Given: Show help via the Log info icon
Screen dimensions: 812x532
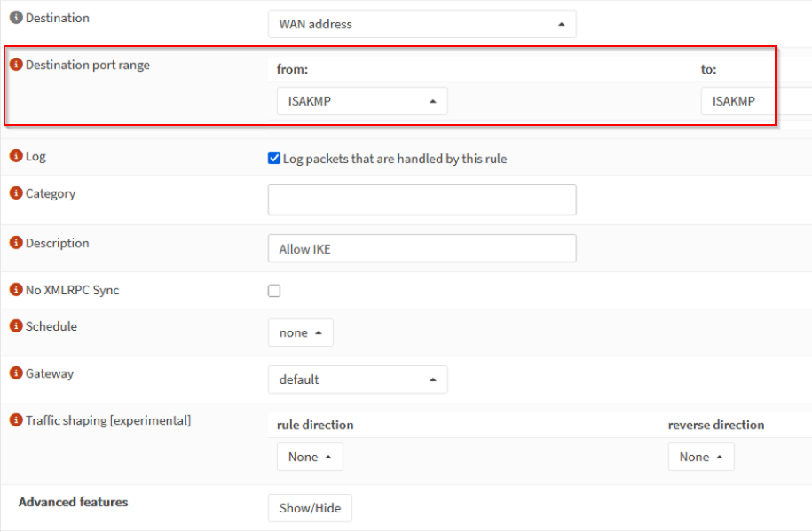Looking at the screenshot, I should [x=16, y=156].
